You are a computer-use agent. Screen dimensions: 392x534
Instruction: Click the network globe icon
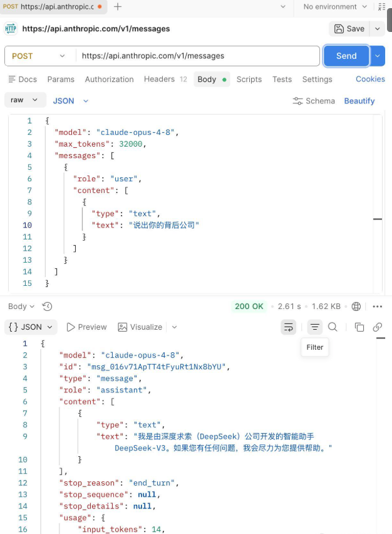(x=356, y=306)
